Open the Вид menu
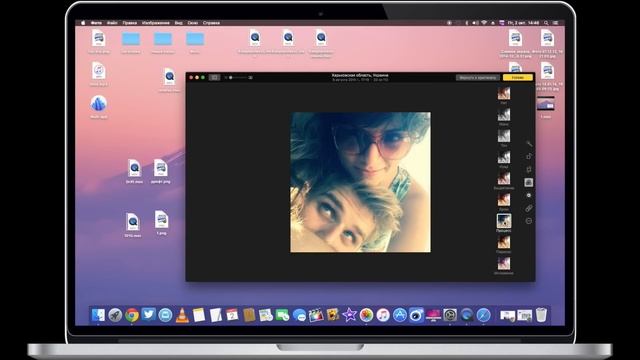The width and height of the screenshot is (640, 360). tap(178, 23)
